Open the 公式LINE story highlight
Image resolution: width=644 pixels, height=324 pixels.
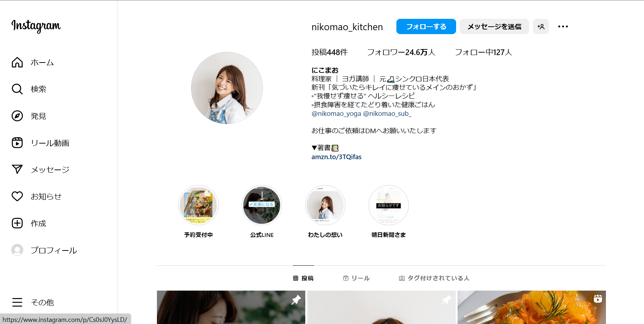coord(262,205)
